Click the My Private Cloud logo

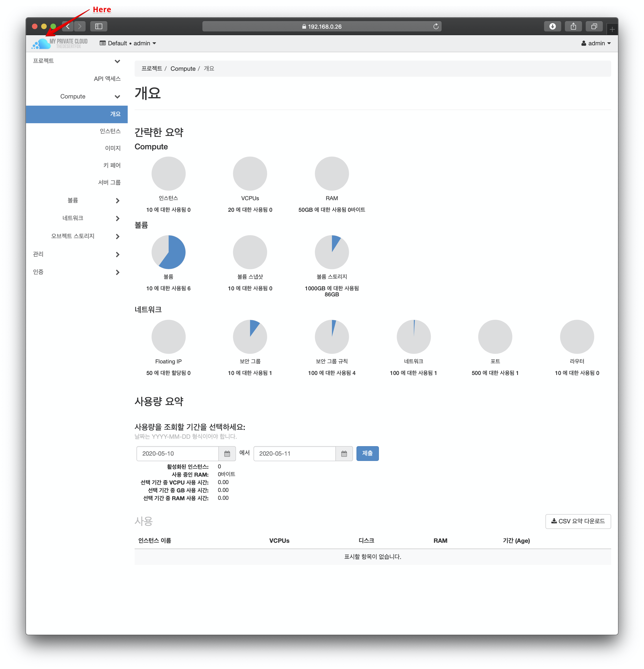pos(60,43)
